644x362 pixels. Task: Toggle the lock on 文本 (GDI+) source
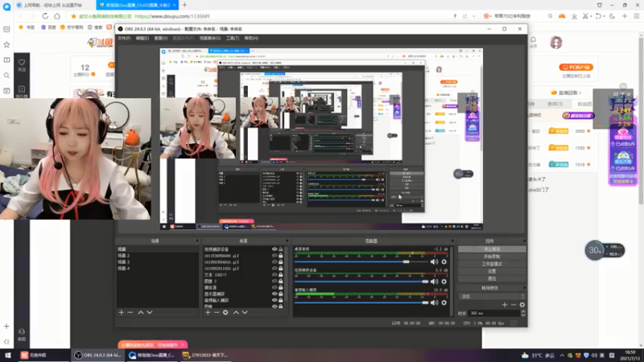tap(281, 274)
